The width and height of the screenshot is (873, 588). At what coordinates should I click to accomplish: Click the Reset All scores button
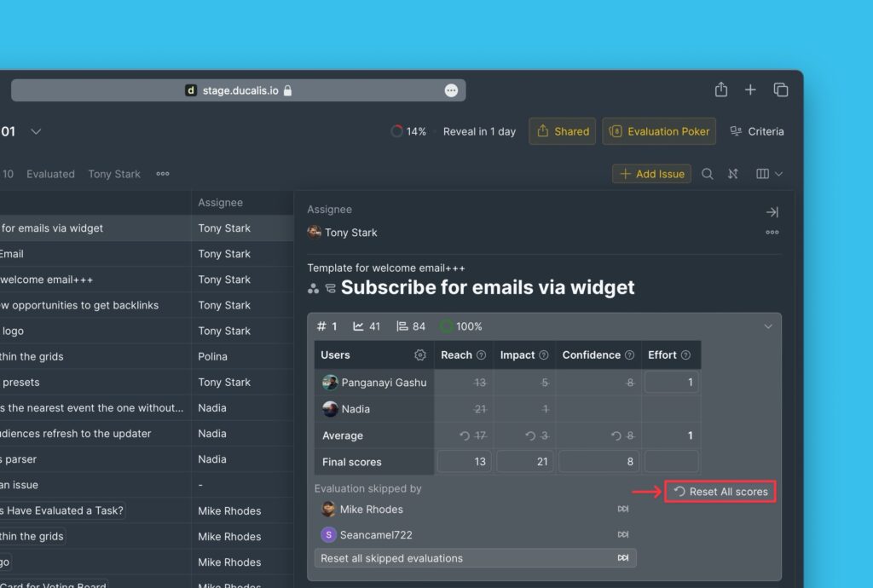(720, 492)
